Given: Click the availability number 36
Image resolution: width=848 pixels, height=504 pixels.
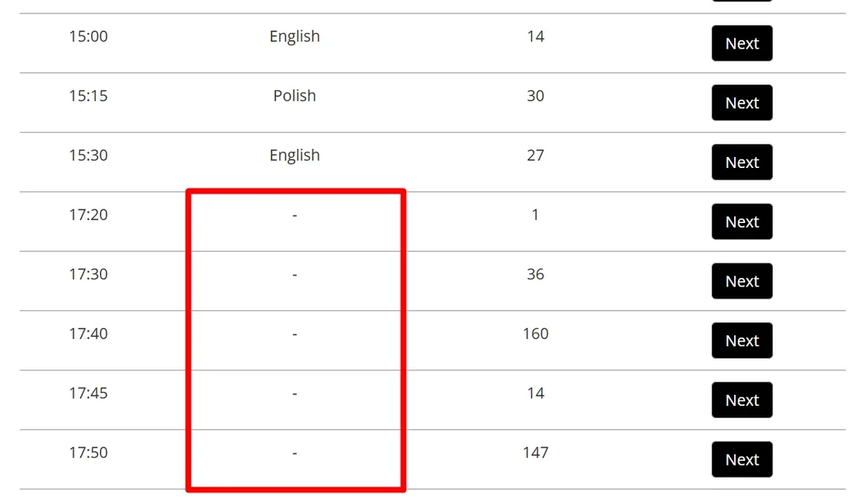Looking at the screenshot, I should (535, 274).
